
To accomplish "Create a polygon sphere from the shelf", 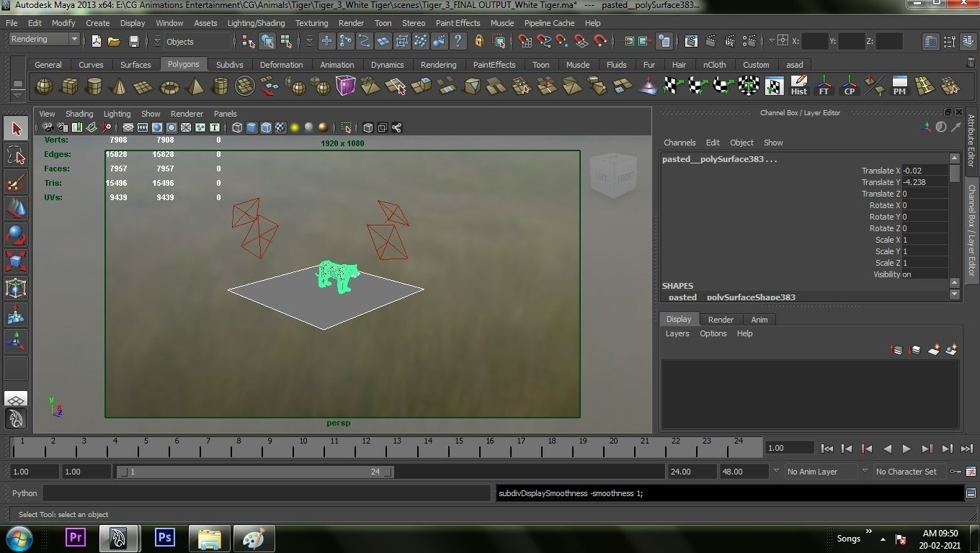I will 45,86.
